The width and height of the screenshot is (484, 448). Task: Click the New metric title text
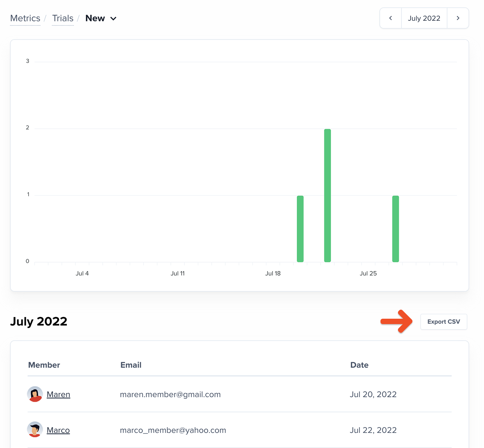(95, 18)
